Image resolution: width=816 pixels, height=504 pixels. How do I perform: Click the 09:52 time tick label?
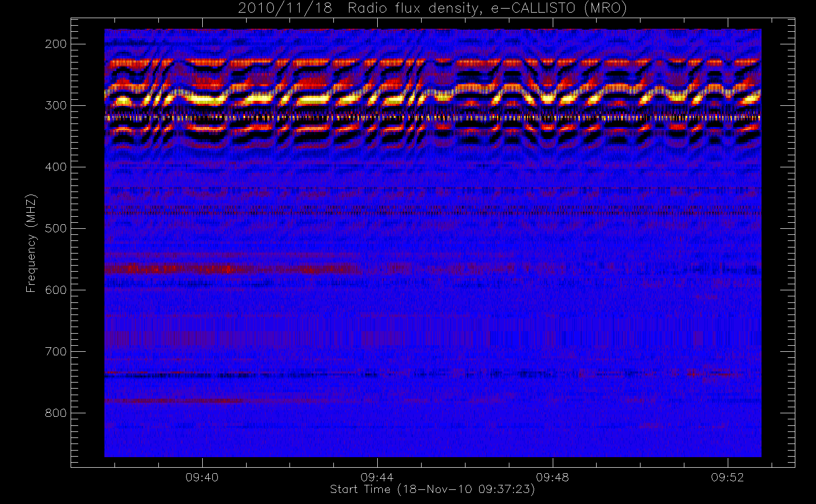(x=728, y=477)
